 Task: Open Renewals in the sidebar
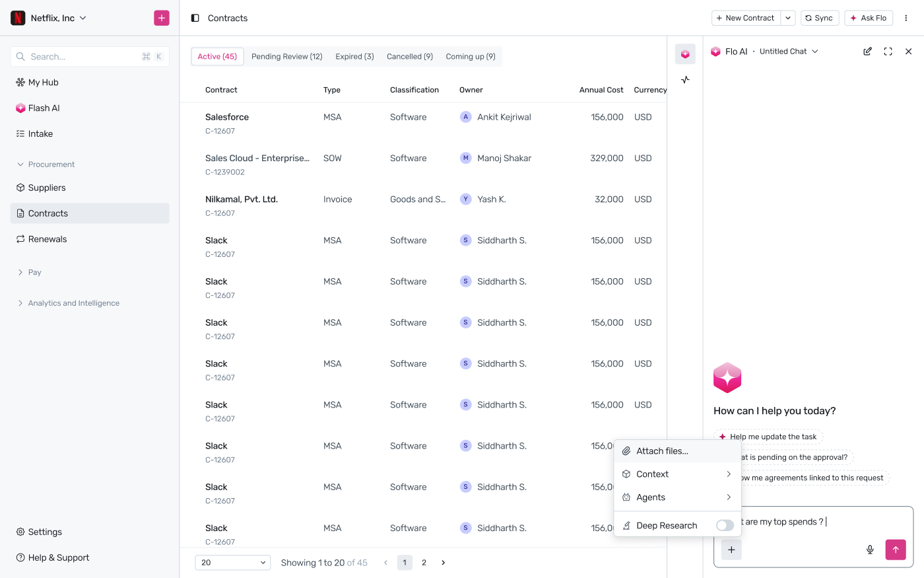pyautogui.click(x=90, y=239)
